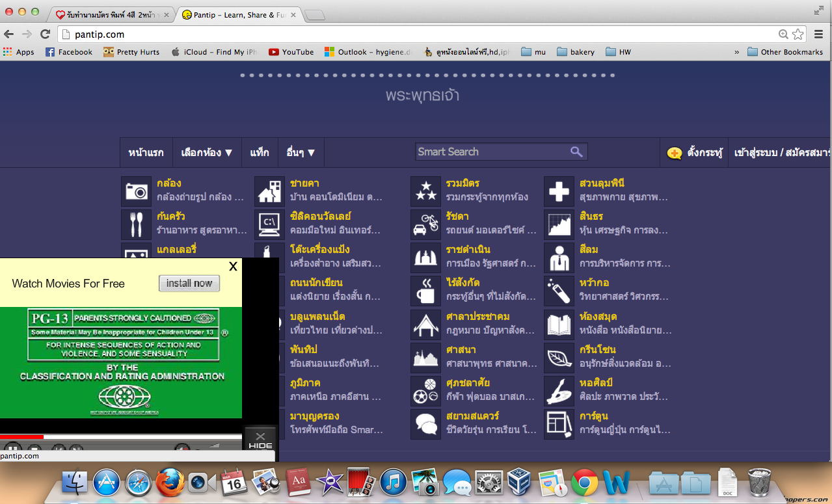Open the Other Bookmarks folder
The image size is (832, 504).
pyautogui.click(x=785, y=52)
